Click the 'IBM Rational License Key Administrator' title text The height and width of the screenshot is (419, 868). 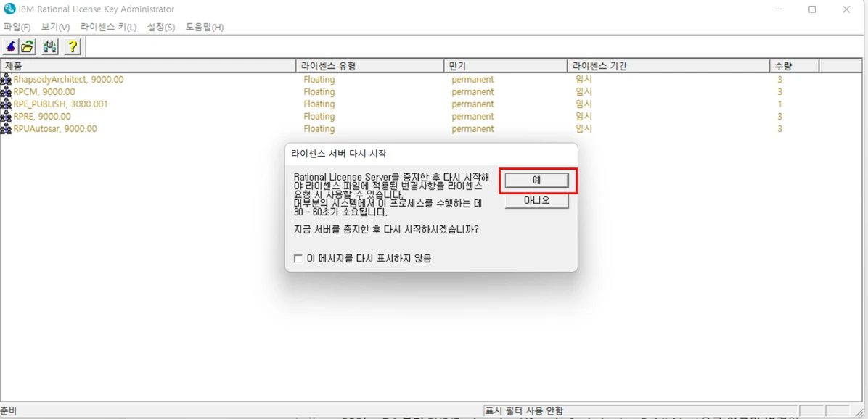[x=97, y=9]
